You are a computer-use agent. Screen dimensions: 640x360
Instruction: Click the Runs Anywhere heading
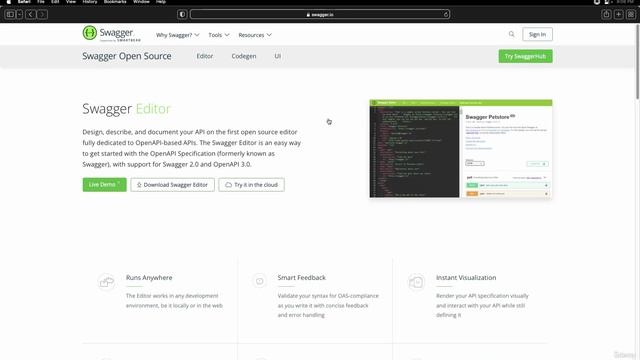pyautogui.click(x=149, y=278)
